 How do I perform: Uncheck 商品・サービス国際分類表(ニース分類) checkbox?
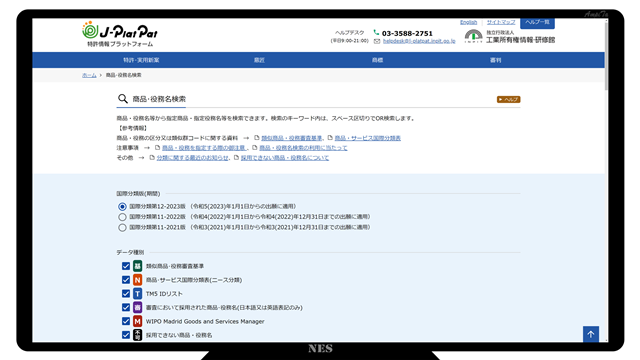pyautogui.click(x=126, y=280)
